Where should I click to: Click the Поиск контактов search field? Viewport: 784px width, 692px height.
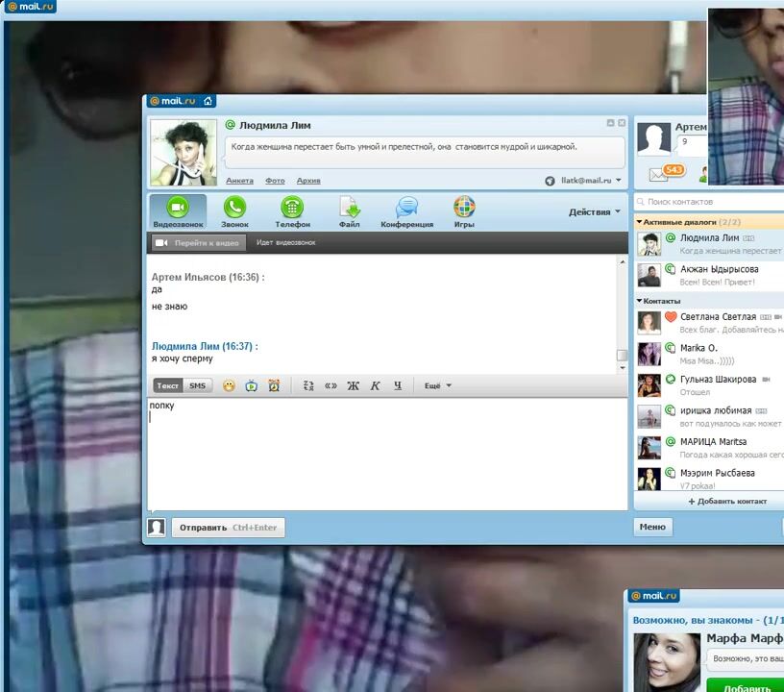point(711,202)
